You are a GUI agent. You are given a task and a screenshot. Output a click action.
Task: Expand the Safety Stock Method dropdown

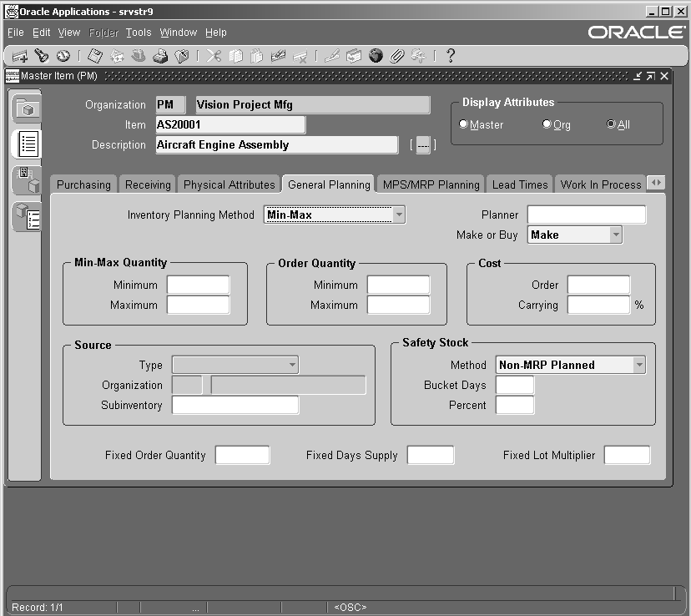(x=639, y=365)
